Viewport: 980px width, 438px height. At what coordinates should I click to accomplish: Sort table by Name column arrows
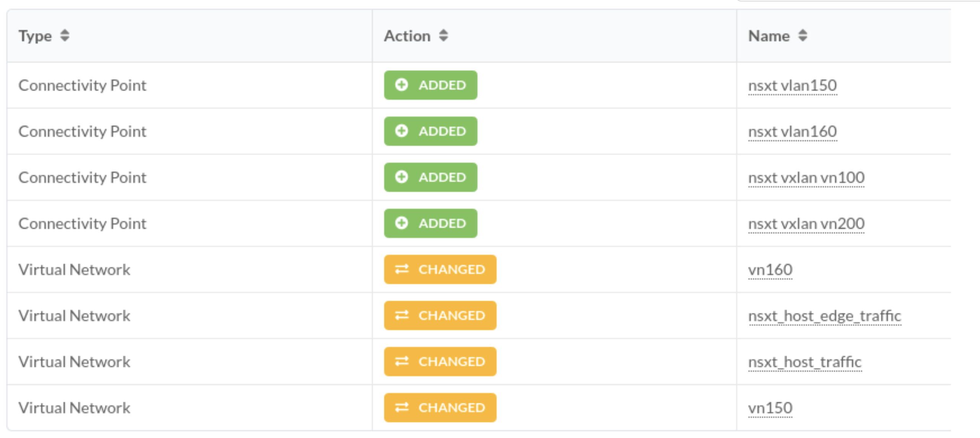point(802,36)
